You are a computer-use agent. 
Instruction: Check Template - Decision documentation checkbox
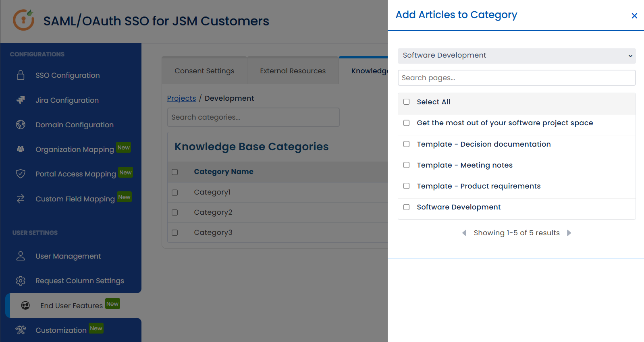pos(407,144)
